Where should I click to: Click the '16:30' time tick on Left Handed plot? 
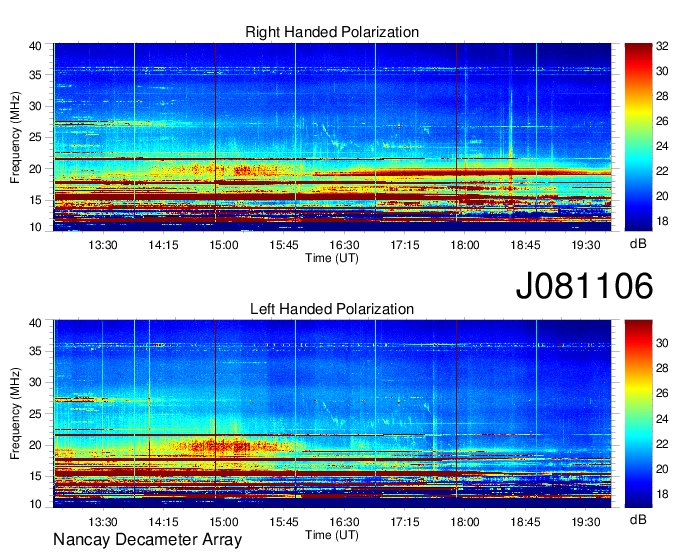pos(344,522)
